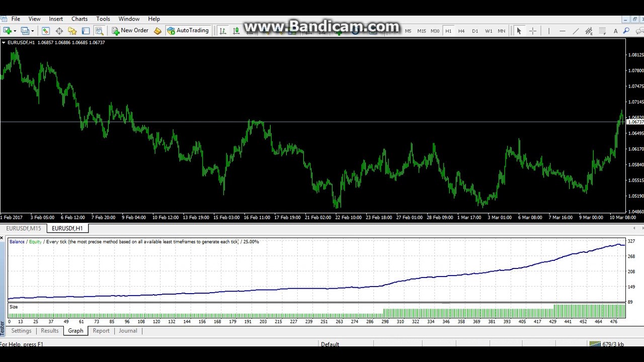Image resolution: width=644 pixels, height=362 pixels.
Task: Expand the Profiles dropdown arrow
Action: click(x=32, y=31)
